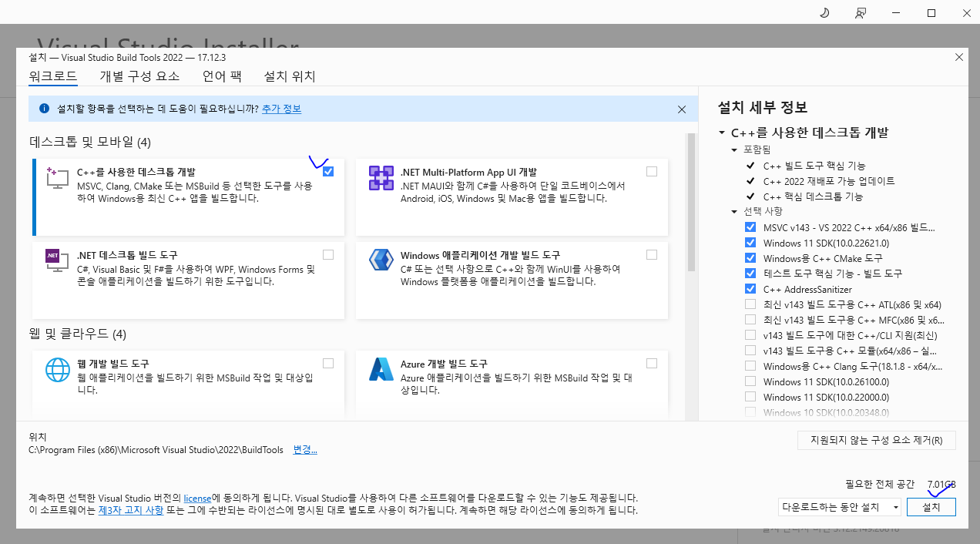The image size is (980, 544).
Task: Check Windows 애플리케이션 개발 빌드 도구 workload
Action: pyautogui.click(x=652, y=254)
